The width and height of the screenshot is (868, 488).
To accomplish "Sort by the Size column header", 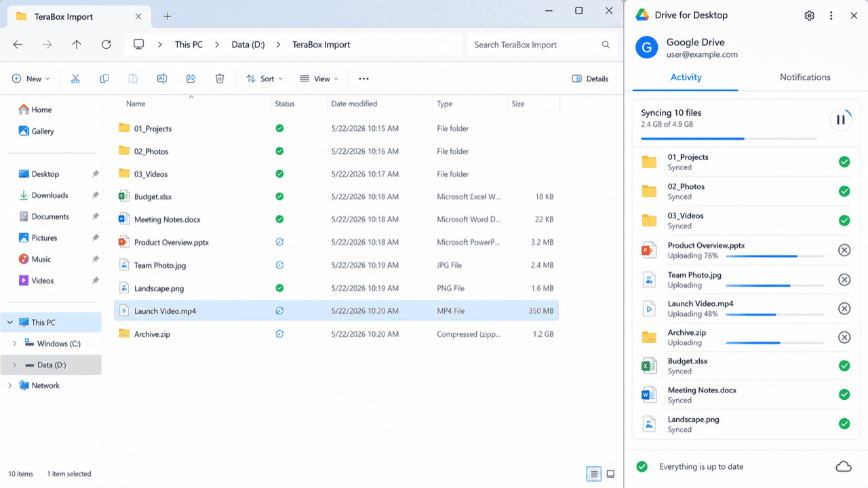I will (518, 104).
